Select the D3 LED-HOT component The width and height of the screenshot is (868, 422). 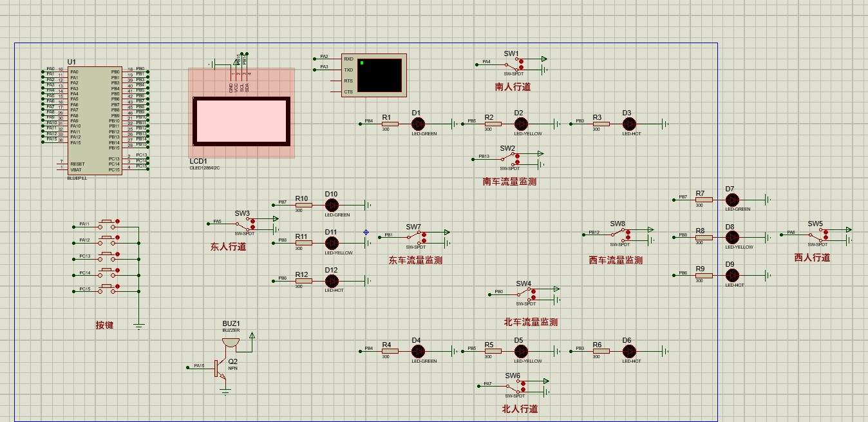[x=628, y=124]
